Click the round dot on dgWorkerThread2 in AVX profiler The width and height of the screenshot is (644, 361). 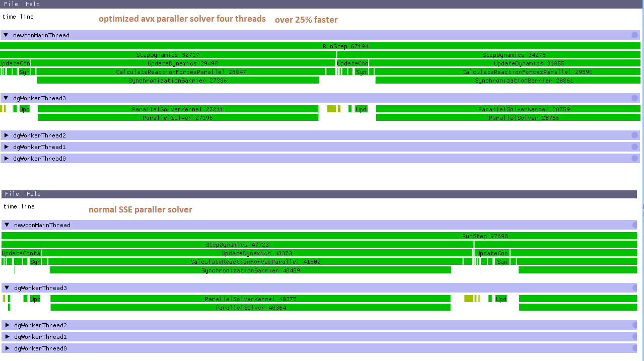tap(634, 135)
